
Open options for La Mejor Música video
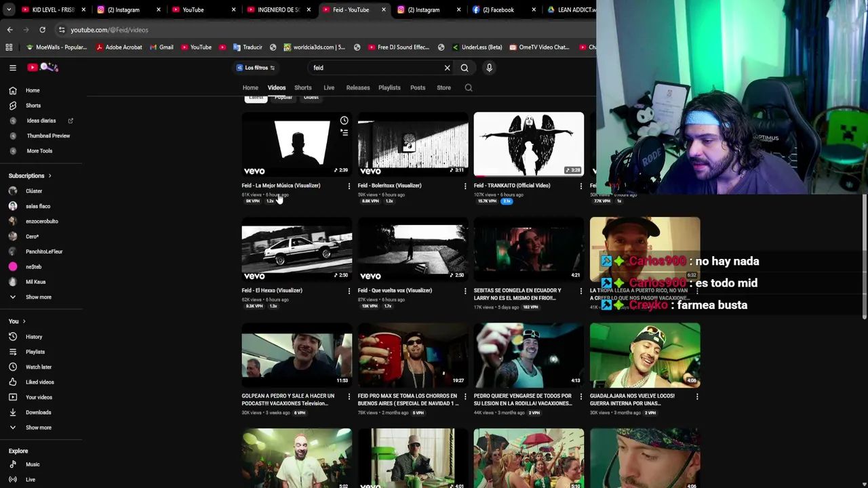pos(349,186)
